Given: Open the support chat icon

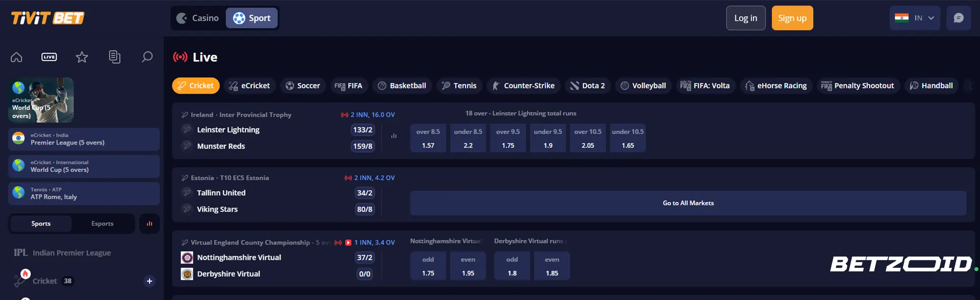Looking at the screenshot, I should 958,18.
